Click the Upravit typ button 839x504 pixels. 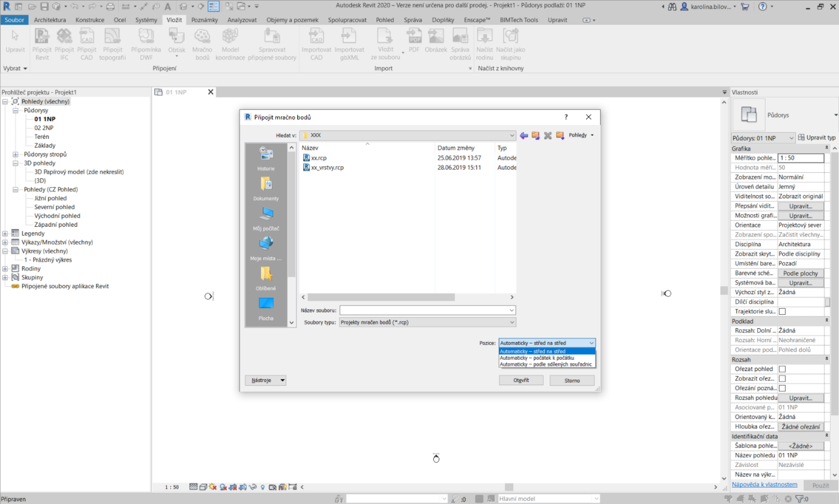817,138
